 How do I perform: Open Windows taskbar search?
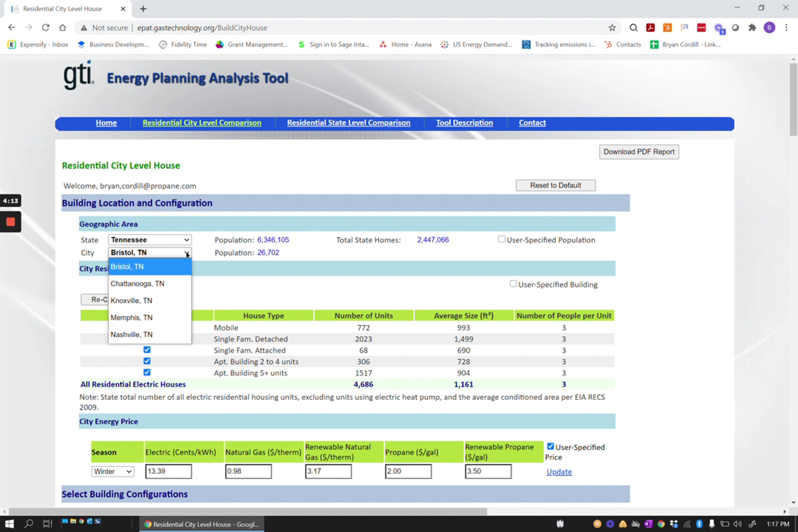click(29, 524)
